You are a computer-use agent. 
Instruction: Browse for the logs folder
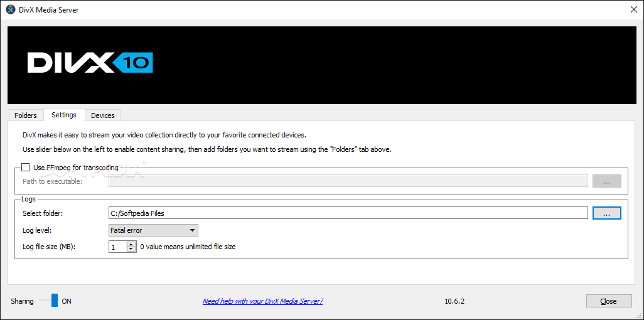pos(606,213)
